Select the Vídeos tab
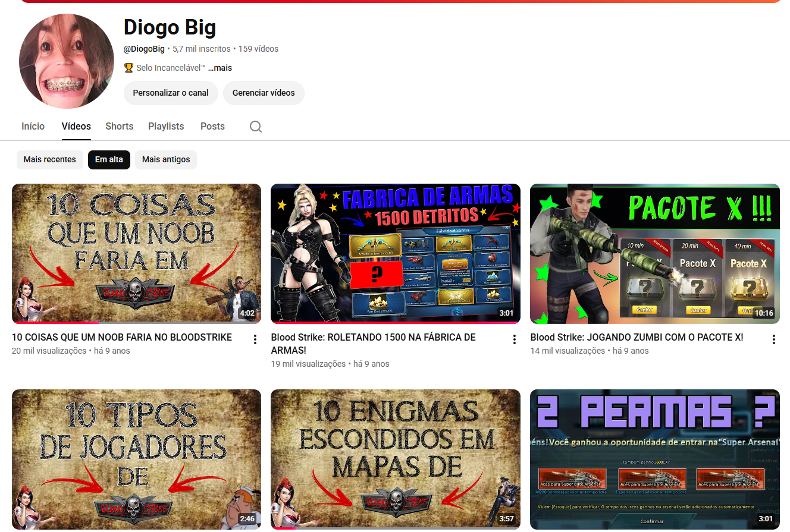This screenshot has width=790, height=532. (76, 126)
